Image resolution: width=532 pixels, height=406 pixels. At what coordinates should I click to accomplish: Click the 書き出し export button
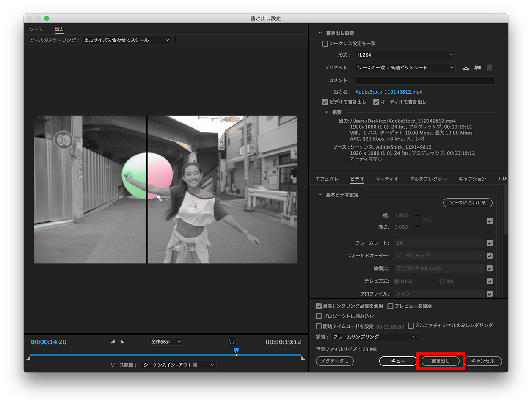[x=441, y=361]
